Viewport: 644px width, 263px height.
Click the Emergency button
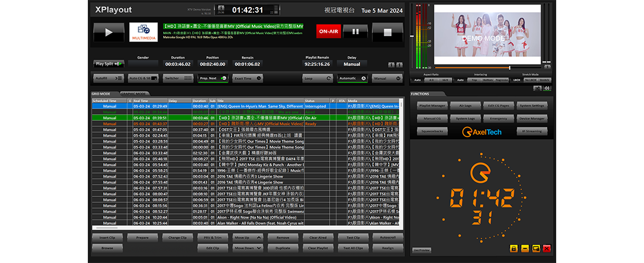click(x=499, y=119)
